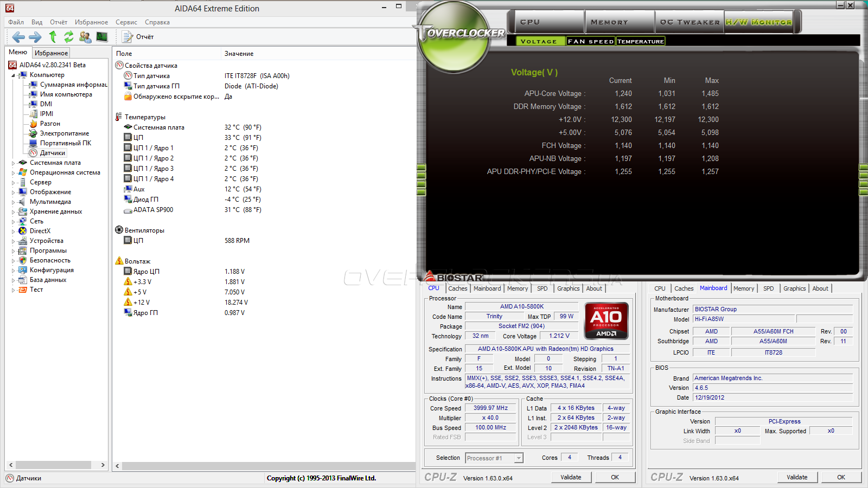Click OK in the processor CPU-Z window
868x488 pixels.
tap(615, 477)
